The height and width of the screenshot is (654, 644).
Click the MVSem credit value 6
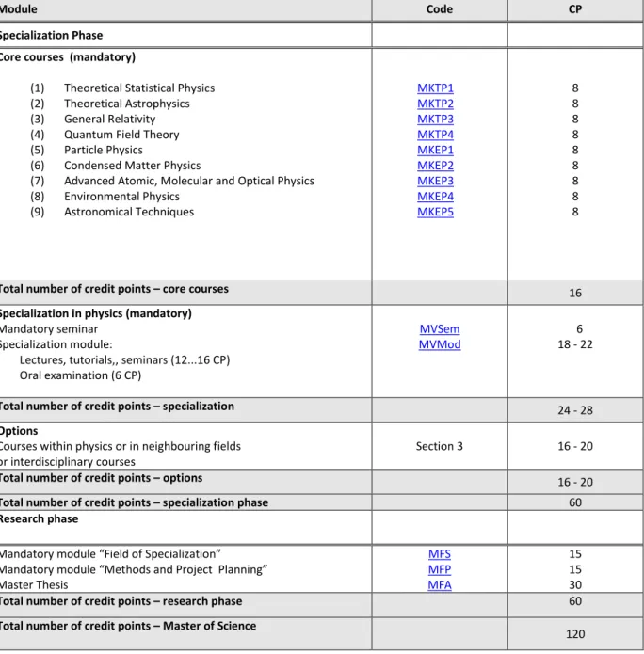tap(579, 328)
